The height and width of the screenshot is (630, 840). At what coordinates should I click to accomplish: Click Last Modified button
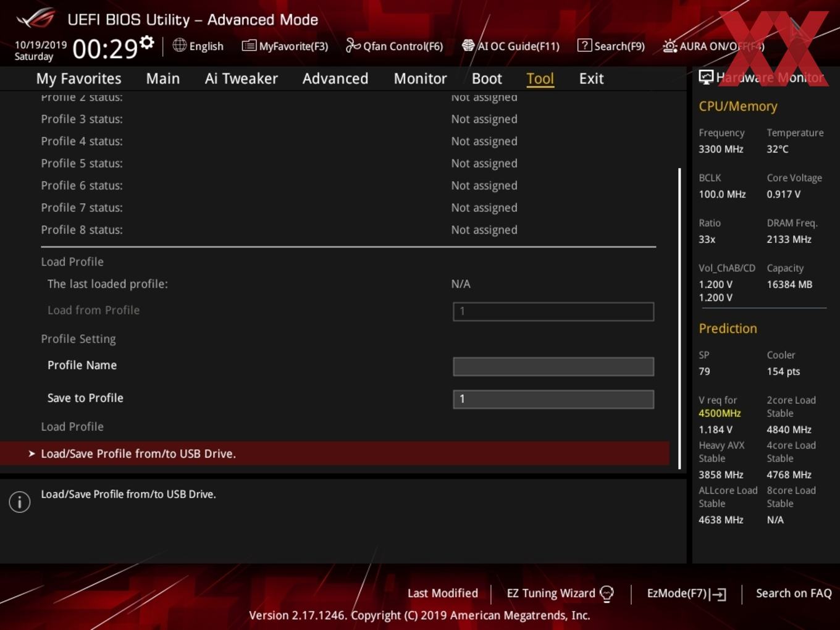442,593
